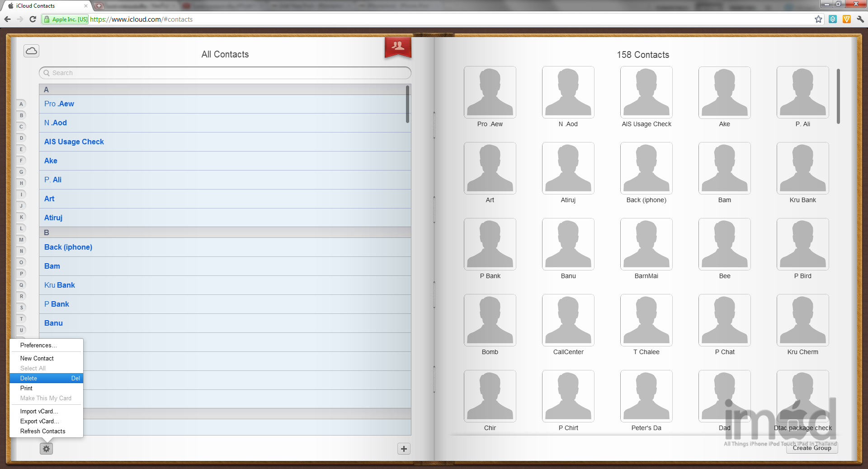Select Preferences in the action menu
Screen dimensions: 868x469
[x=38, y=345]
